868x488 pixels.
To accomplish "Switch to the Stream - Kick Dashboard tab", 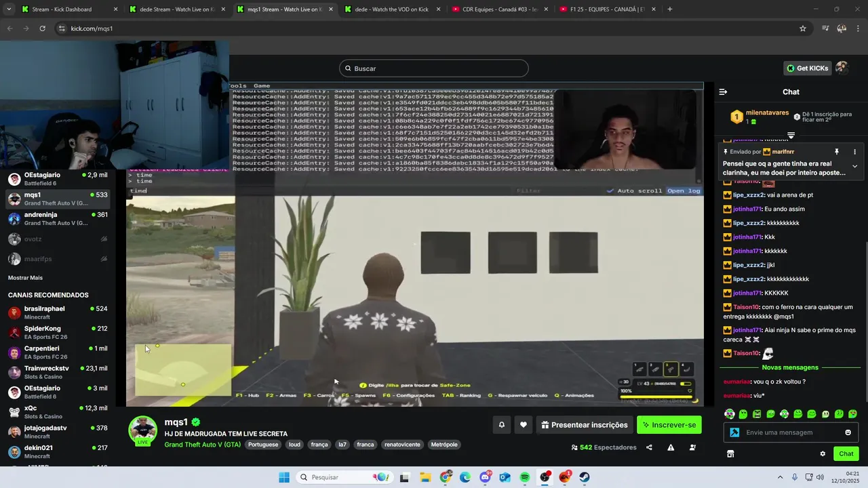I will pos(70,9).
